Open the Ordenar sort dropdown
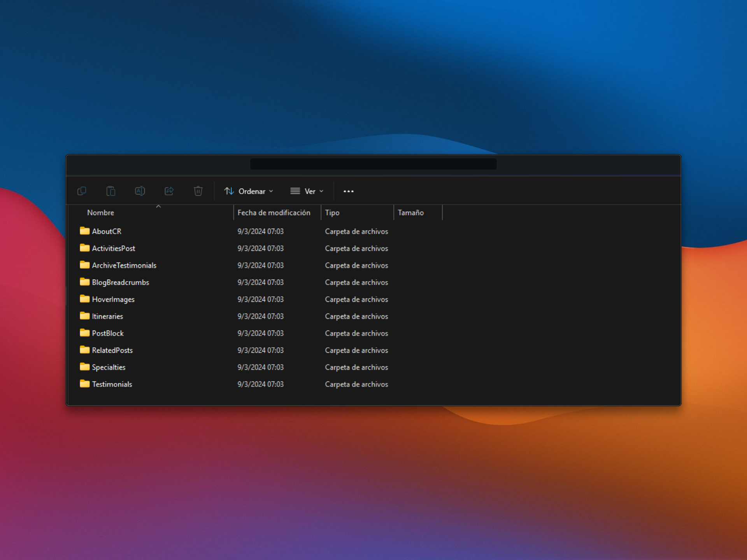The image size is (747, 560). click(x=249, y=191)
